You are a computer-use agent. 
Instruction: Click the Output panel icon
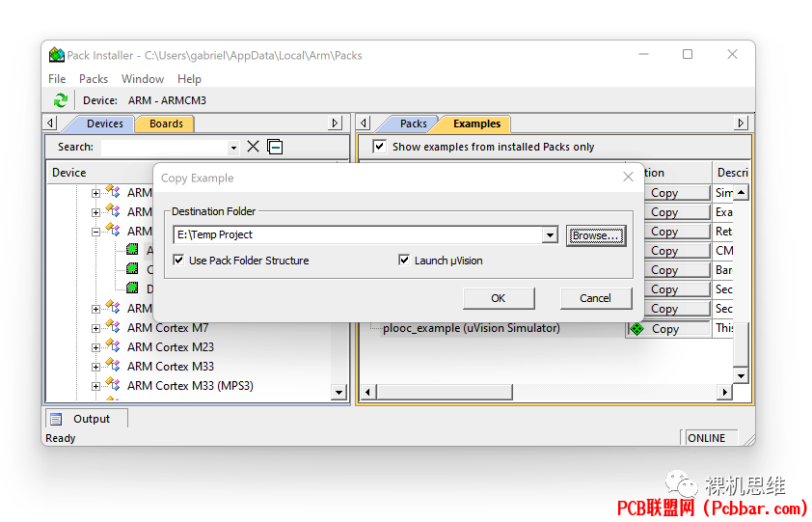[56, 419]
